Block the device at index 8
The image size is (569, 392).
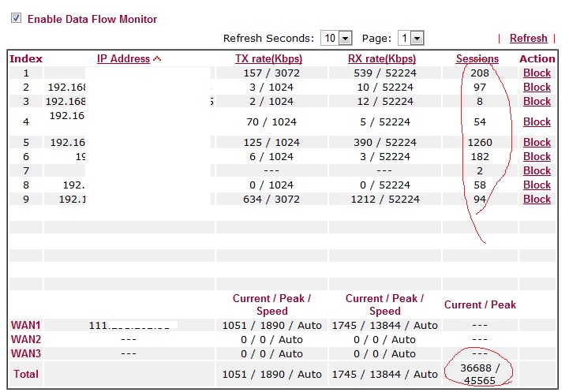[537, 185]
